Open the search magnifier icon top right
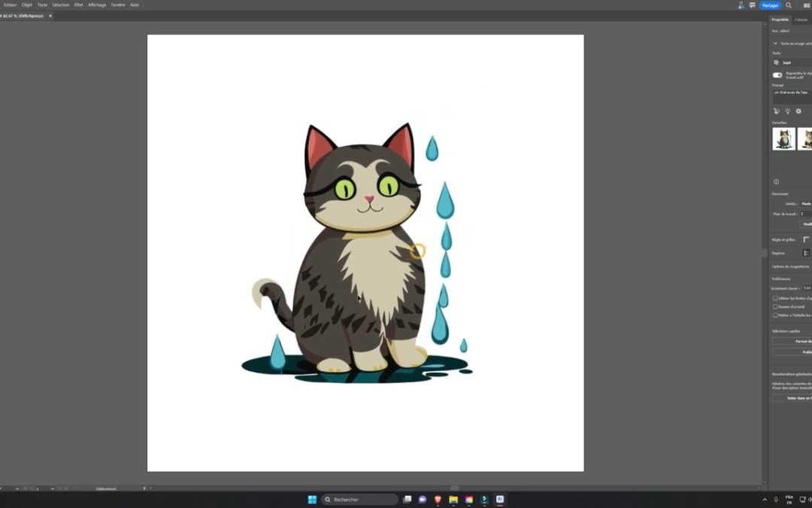This screenshot has height=508, width=812. click(x=789, y=5)
